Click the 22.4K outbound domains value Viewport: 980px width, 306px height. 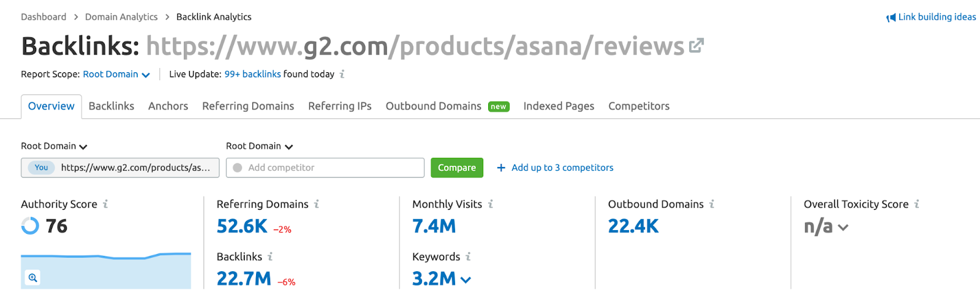click(x=633, y=226)
